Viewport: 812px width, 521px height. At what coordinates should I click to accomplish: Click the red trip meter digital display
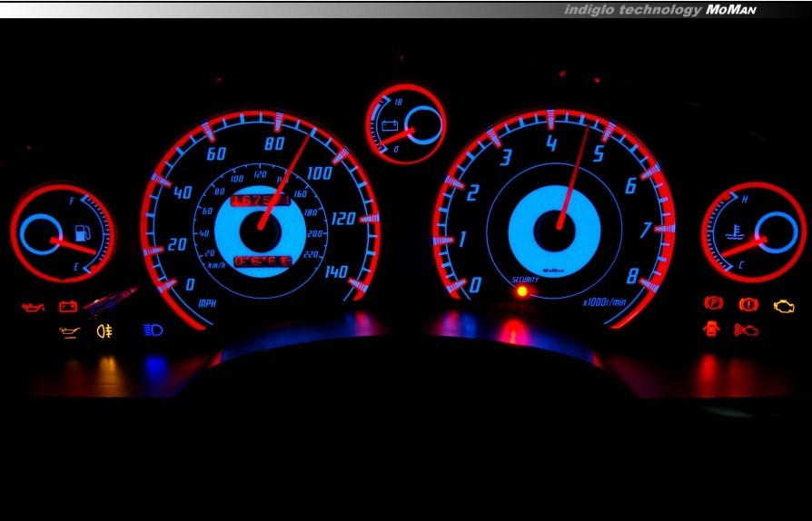click(x=262, y=261)
